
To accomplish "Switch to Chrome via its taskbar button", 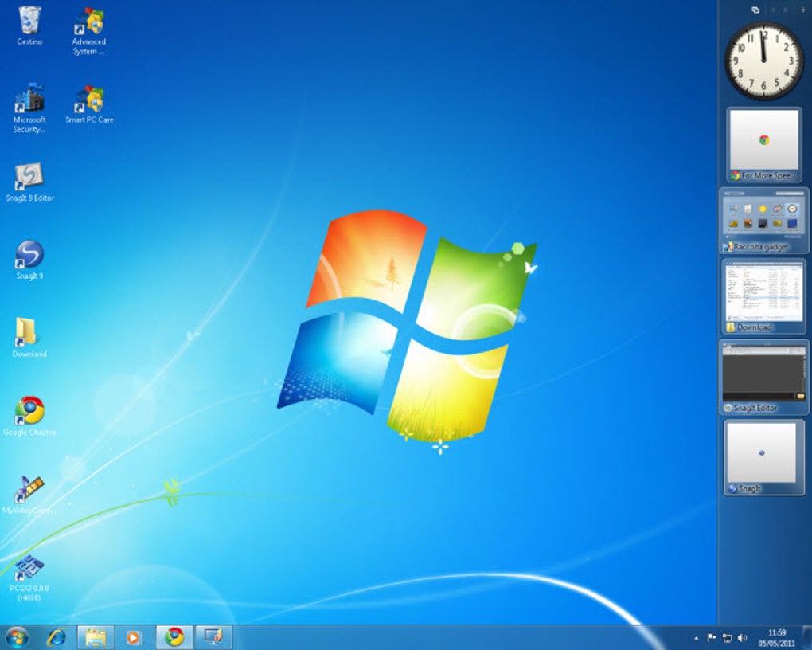I will (x=174, y=637).
